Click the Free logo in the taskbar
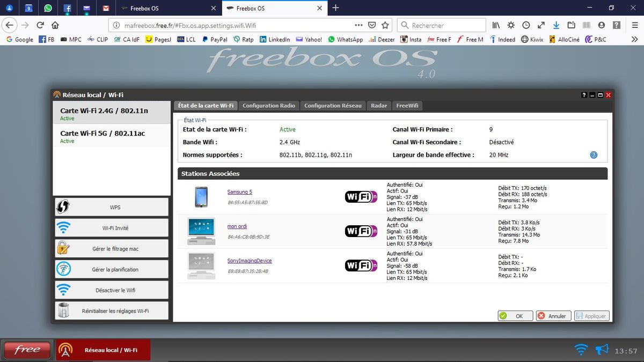The width and height of the screenshot is (644, 362). 27,349
